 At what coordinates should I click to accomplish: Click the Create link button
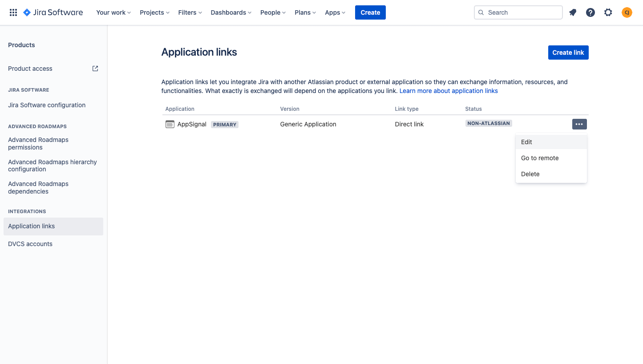point(568,53)
